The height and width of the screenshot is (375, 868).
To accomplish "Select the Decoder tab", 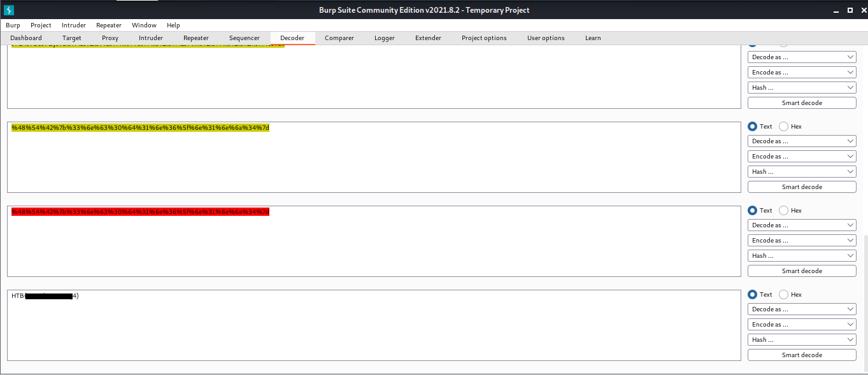I will point(292,38).
